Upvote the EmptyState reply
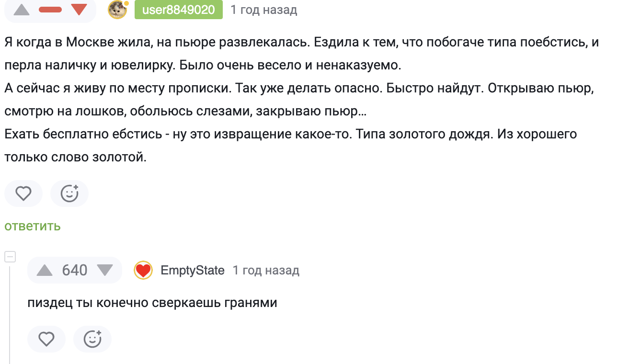Viewport: 618px width, 364px height. (x=45, y=271)
